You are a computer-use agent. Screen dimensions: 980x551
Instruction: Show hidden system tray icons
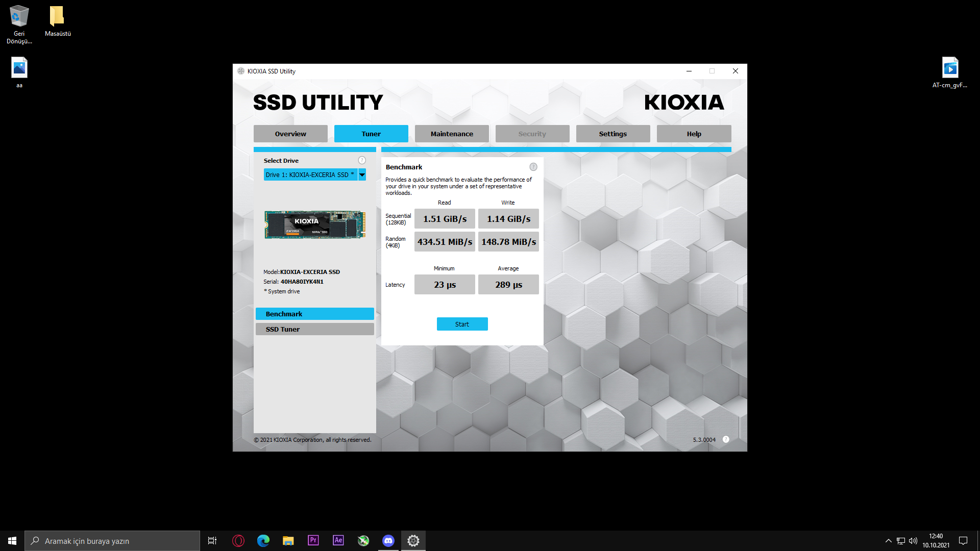click(888, 541)
